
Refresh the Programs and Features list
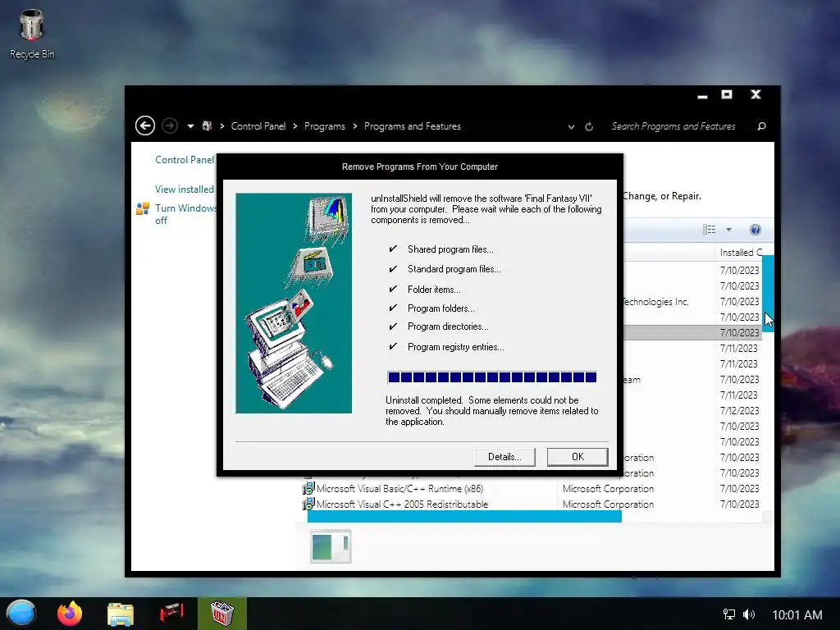click(589, 126)
